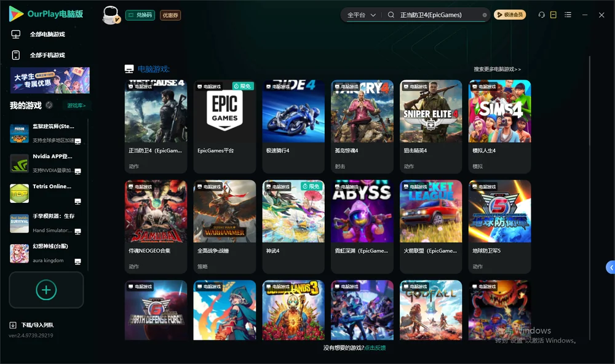Clear the search box text
The width and height of the screenshot is (615, 364).
(x=485, y=15)
